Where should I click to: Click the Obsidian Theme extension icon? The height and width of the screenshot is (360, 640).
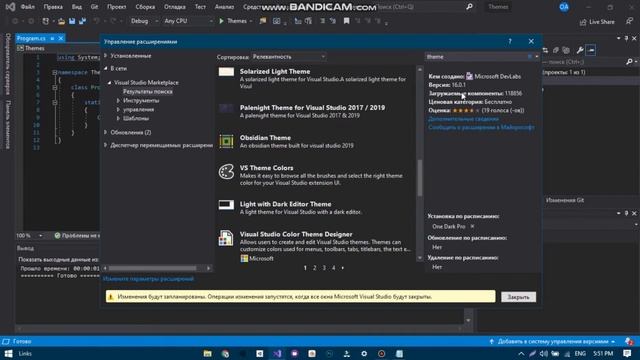pos(226,141)
